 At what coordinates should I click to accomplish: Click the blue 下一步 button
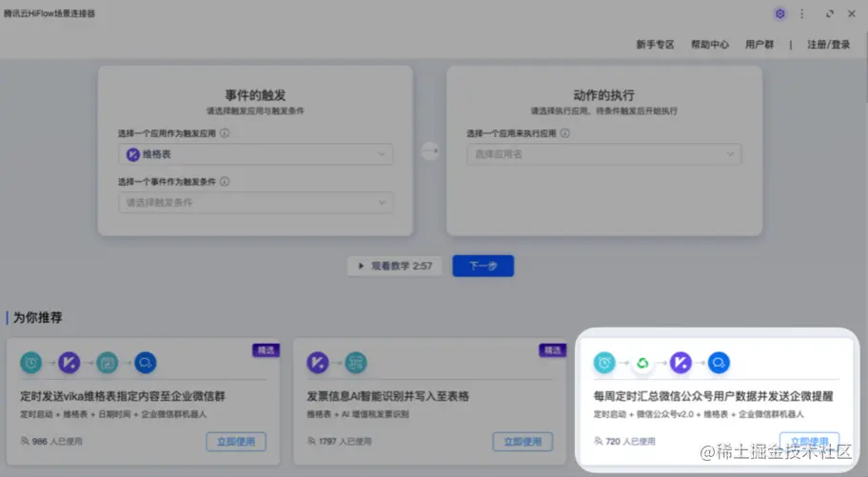pos(483,266)
